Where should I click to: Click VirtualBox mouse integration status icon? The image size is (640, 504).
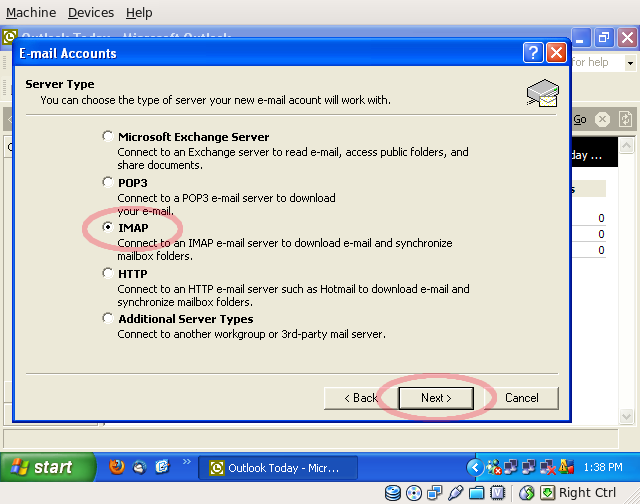[527, 493]
